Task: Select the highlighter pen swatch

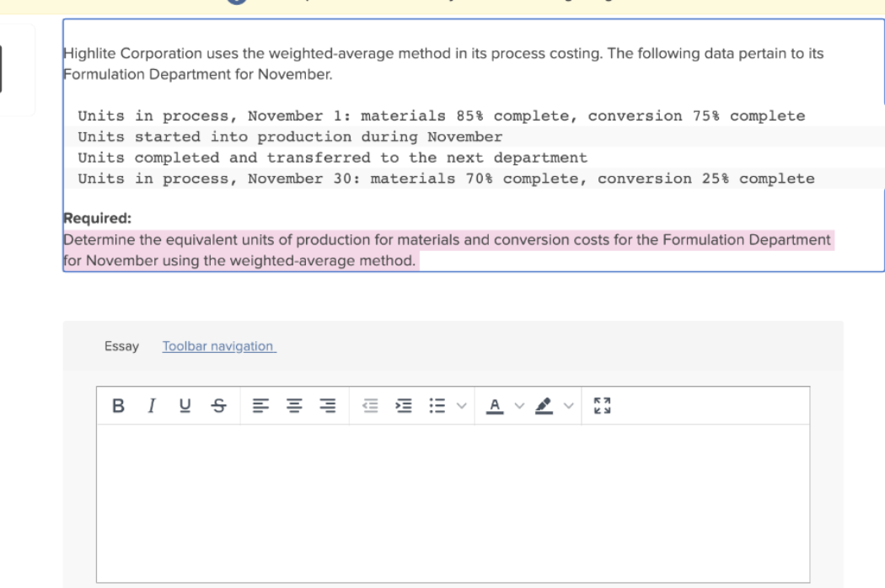Action: coord(544,405)
